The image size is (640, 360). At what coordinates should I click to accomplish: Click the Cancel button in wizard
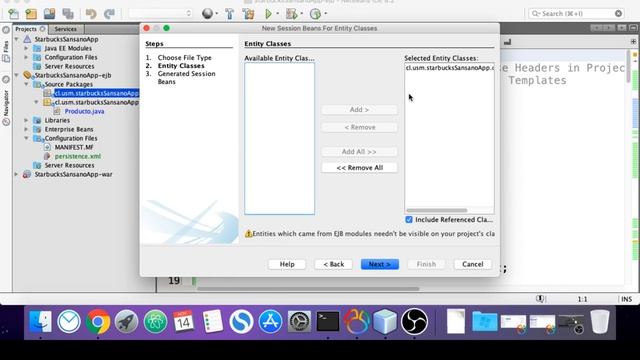coord(473,264)
